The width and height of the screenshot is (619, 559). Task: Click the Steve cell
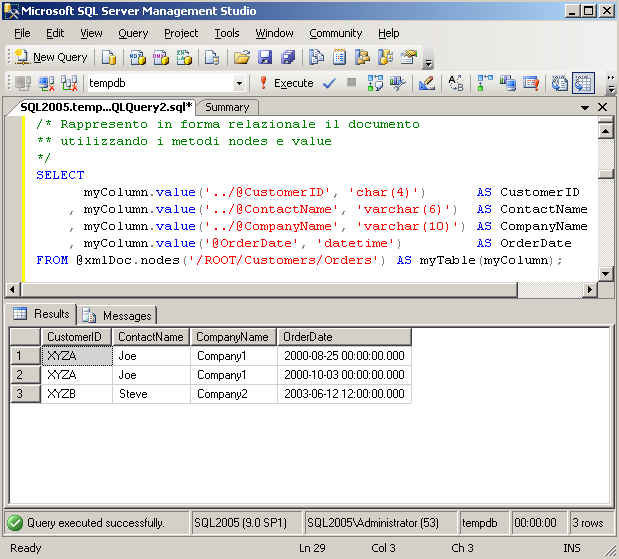tap(151, 394)
